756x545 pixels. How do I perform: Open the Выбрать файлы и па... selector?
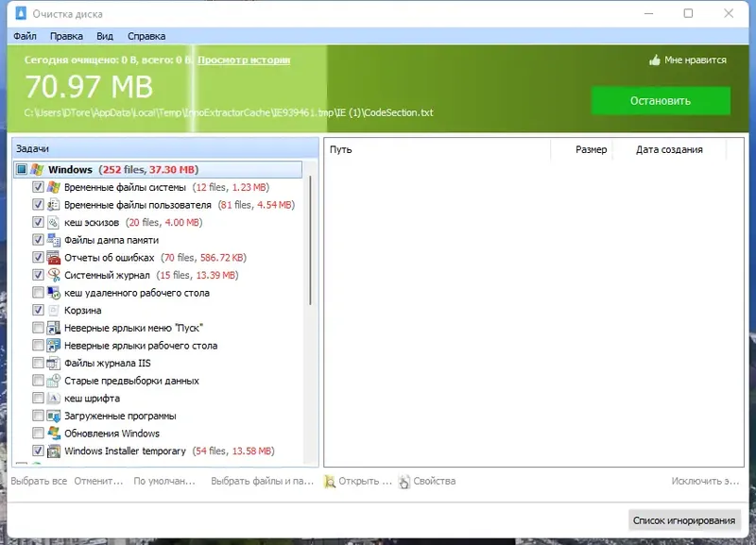(x=261, y=482)
